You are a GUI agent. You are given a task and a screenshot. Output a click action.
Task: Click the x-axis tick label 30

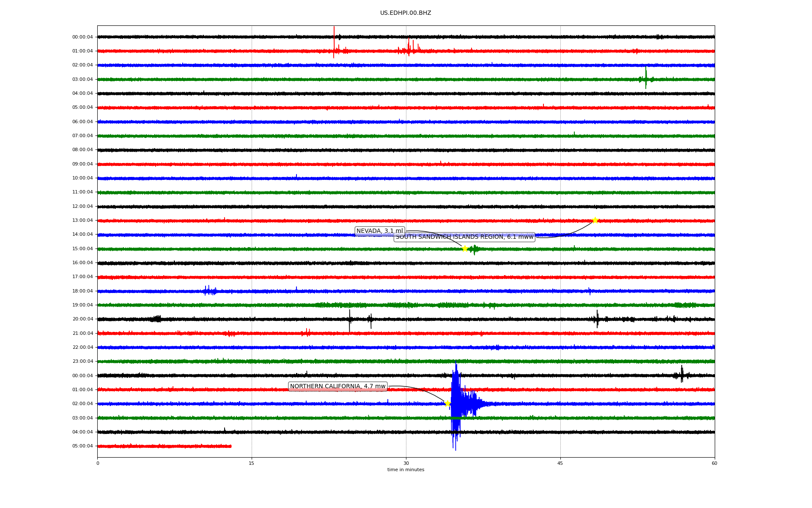[406, 463]
